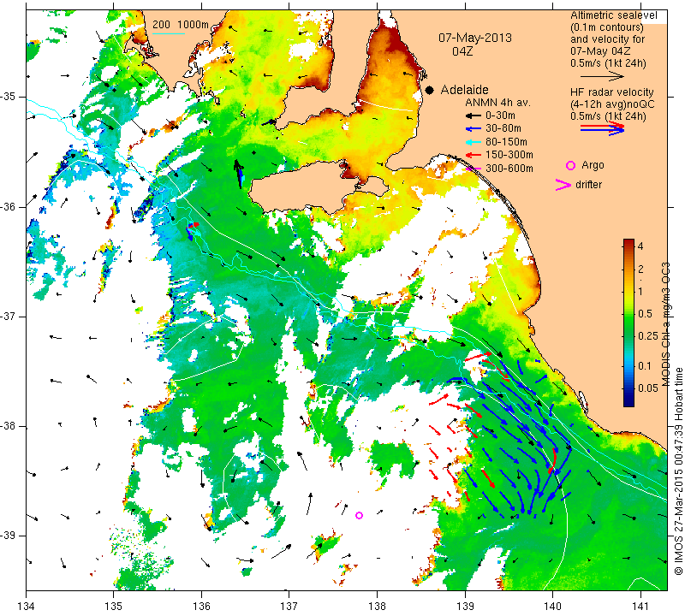Click the IMOS copyright timestamp text

pos(678,471)
